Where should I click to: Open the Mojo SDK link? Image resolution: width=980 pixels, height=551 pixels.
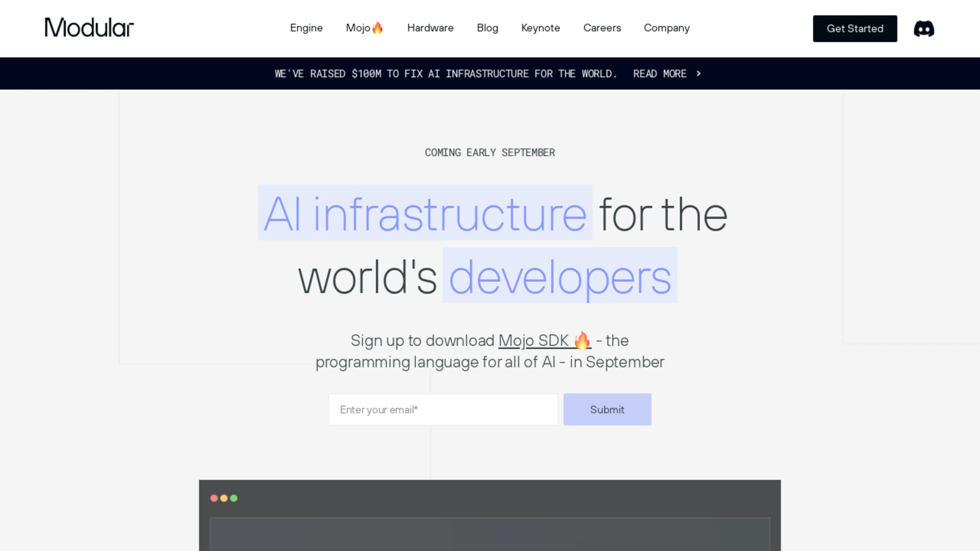[x=545, y=340]
